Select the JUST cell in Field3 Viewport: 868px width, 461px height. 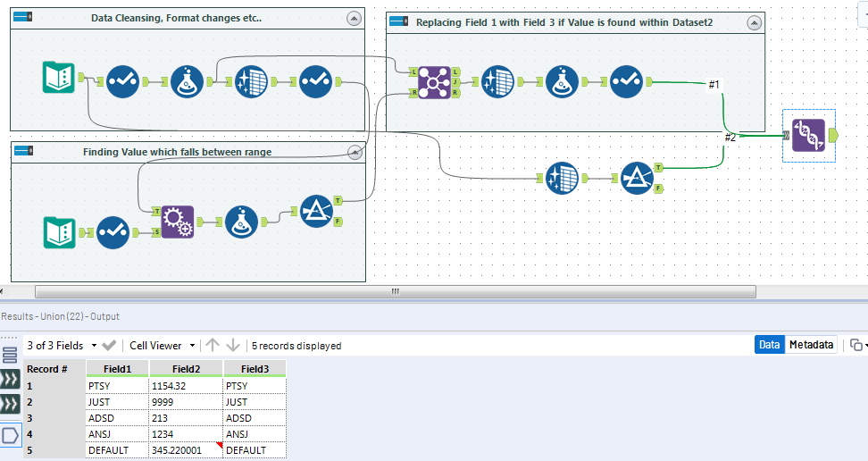tap(255, 402)
